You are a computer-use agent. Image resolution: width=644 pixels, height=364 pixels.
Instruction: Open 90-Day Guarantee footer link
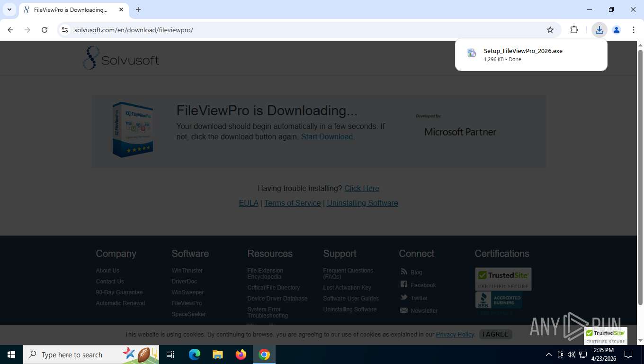coord(119,292)
